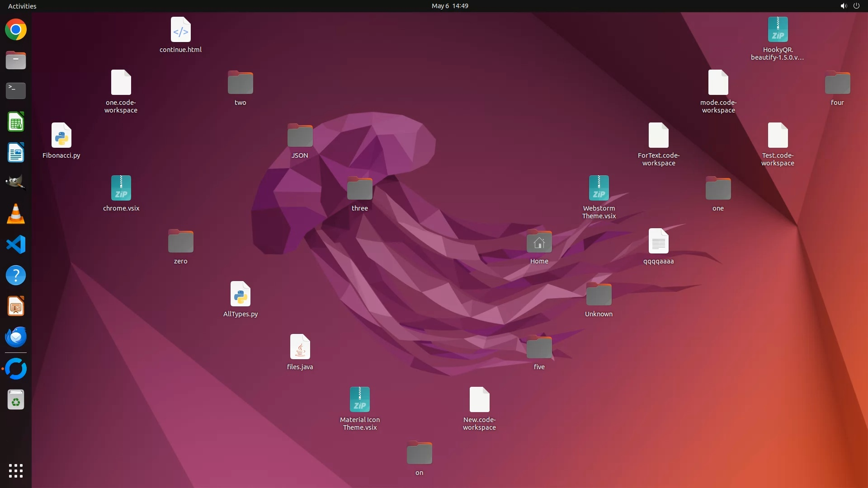868x488 pixels.
Task: Launch Visual Studio Code from dock
Action: point(16,245)
